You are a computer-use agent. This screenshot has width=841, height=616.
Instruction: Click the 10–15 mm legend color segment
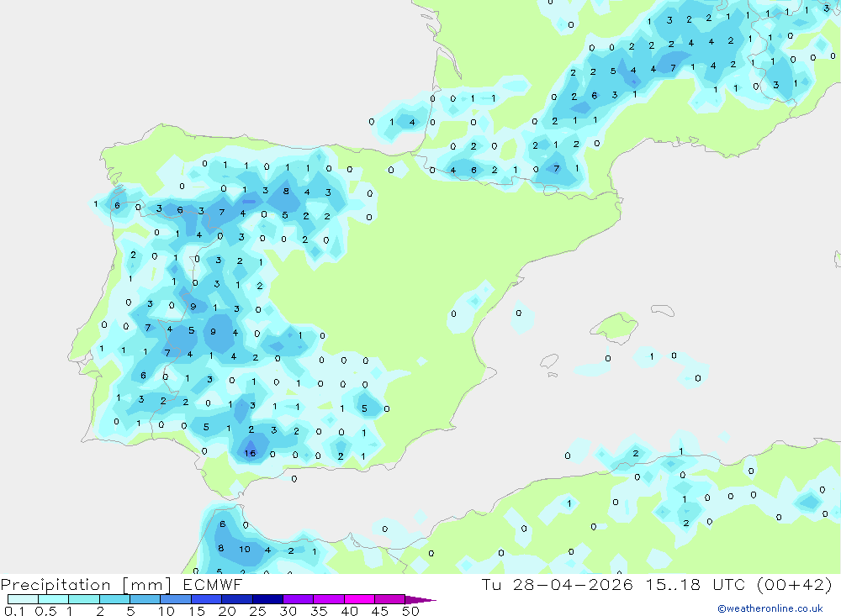coord(176,599)
